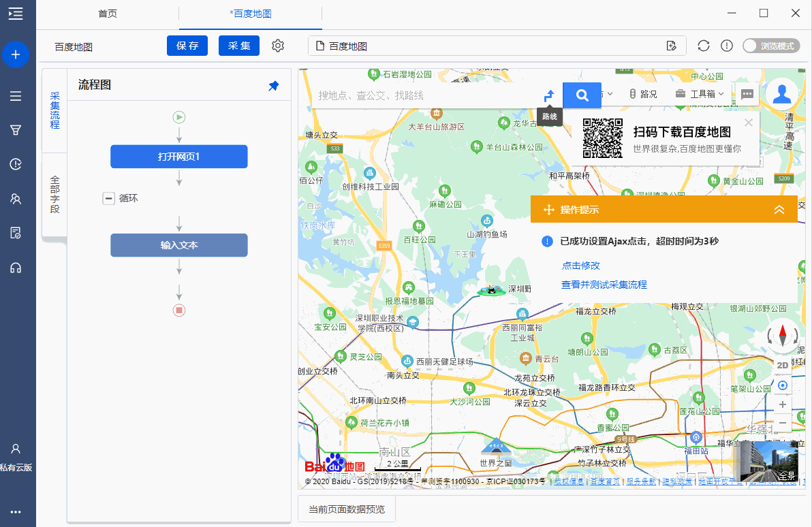The image size is (812, 527).
Task: Click the 莲花山公园 map label
Action: [700, 411]
